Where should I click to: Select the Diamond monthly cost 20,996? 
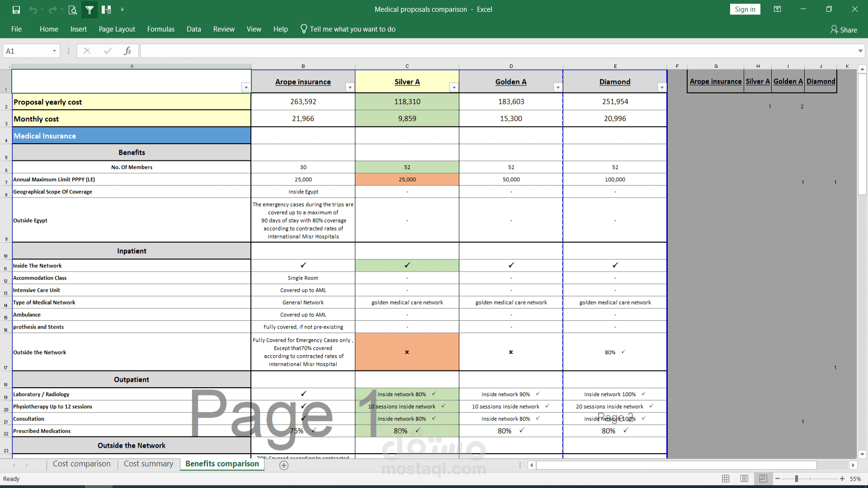615,118
